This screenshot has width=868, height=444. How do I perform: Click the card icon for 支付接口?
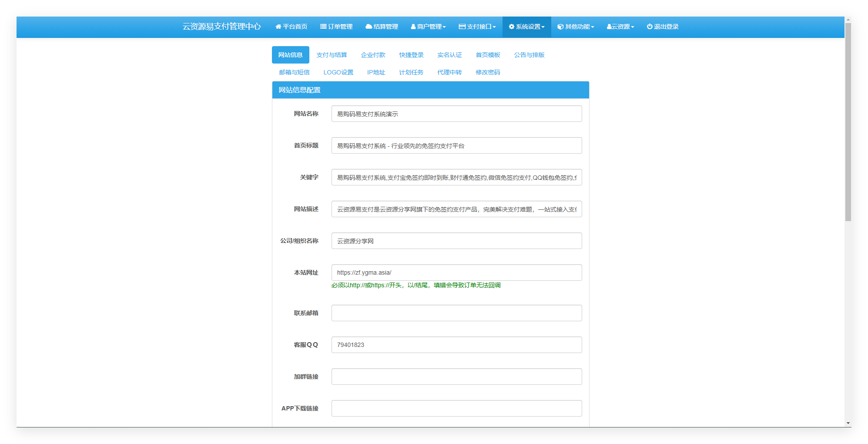[462, 27]
